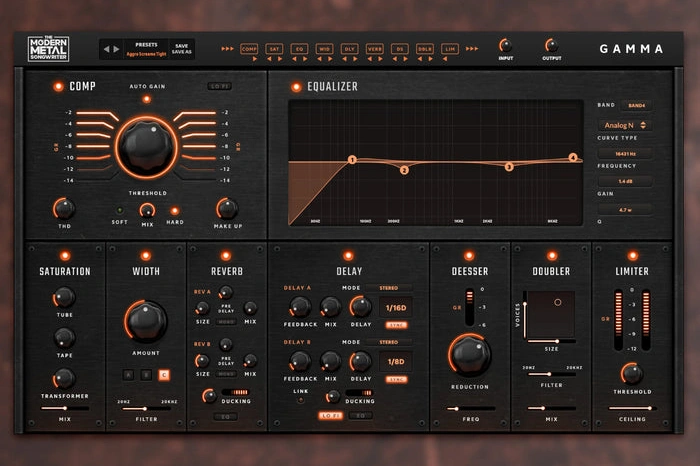Open the BAND4 selector
Screen dimensions: 700x466
click(x=636, y=105)
